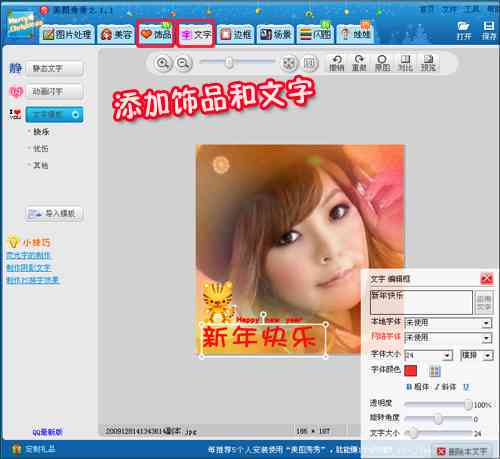
Task: Click the 打开 open-file icon
Action: coord(464,30)
